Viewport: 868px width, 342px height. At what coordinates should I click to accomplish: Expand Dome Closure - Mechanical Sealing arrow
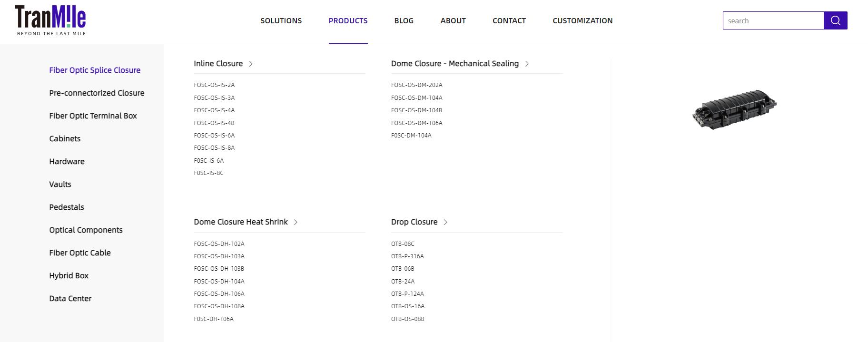pyautogui.click(x=527, y=64)
